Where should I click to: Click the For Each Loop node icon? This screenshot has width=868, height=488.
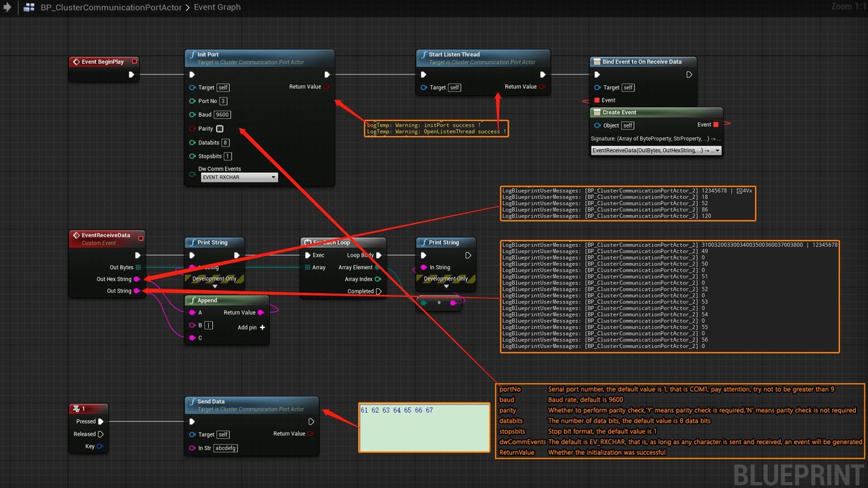point(309,243)
